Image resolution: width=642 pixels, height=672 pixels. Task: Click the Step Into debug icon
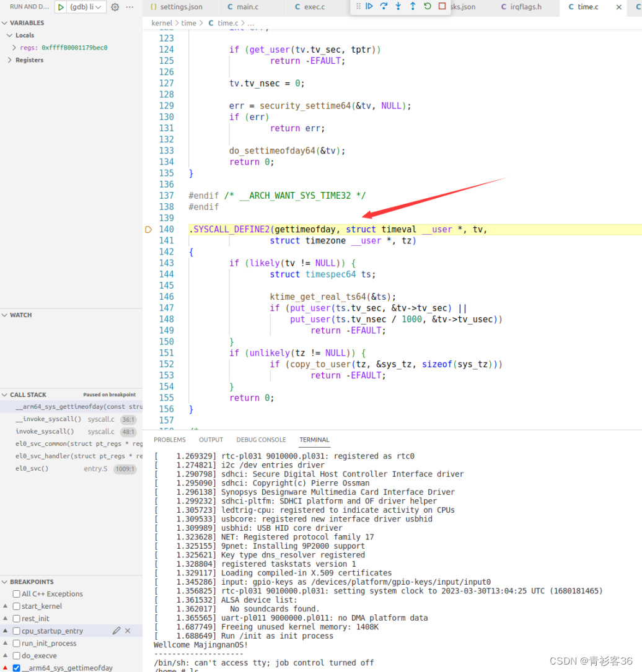point(398,7)
